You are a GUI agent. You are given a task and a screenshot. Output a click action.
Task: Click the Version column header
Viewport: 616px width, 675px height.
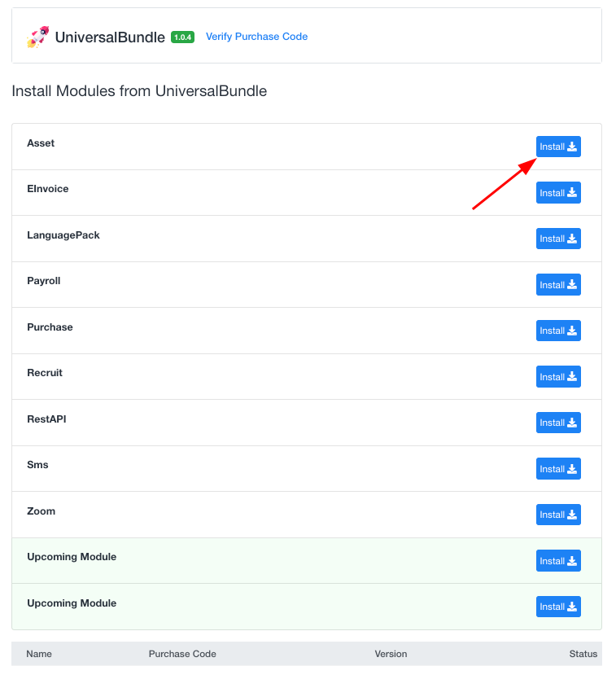391,654
